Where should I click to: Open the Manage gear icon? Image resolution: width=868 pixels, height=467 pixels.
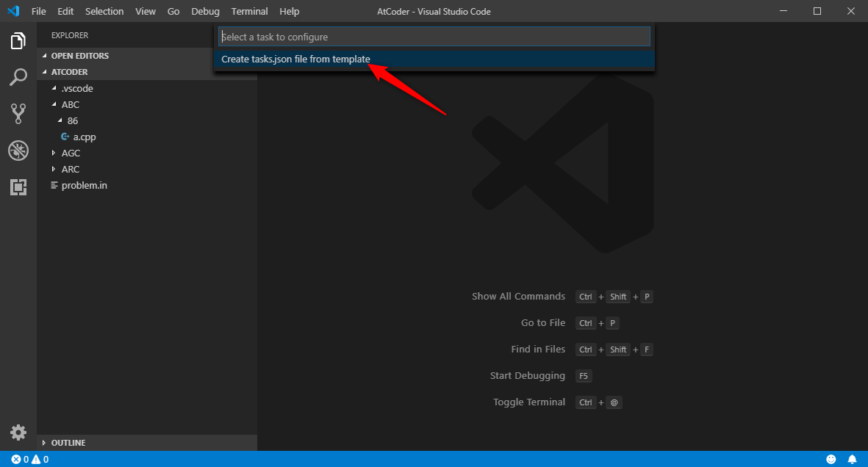pos(18,432)
